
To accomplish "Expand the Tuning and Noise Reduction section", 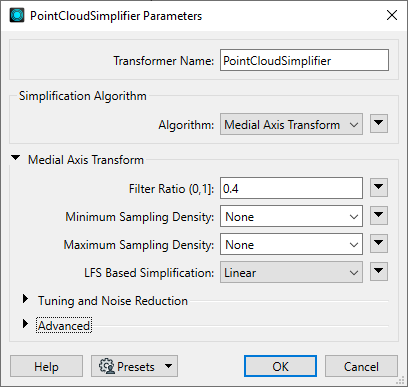I will 25,299.
